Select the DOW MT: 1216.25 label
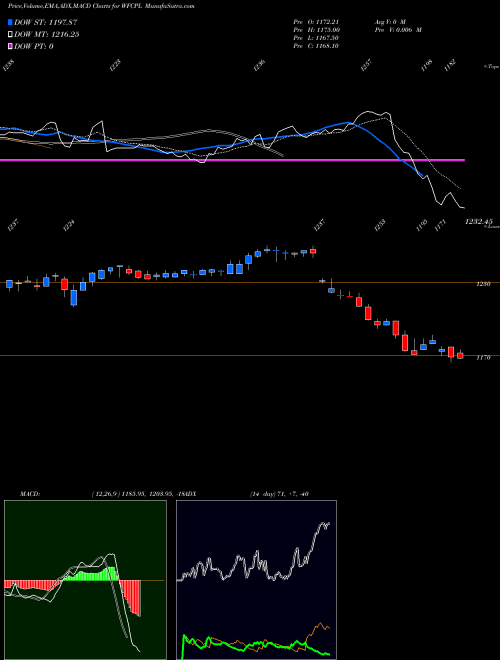 point(47,35)
